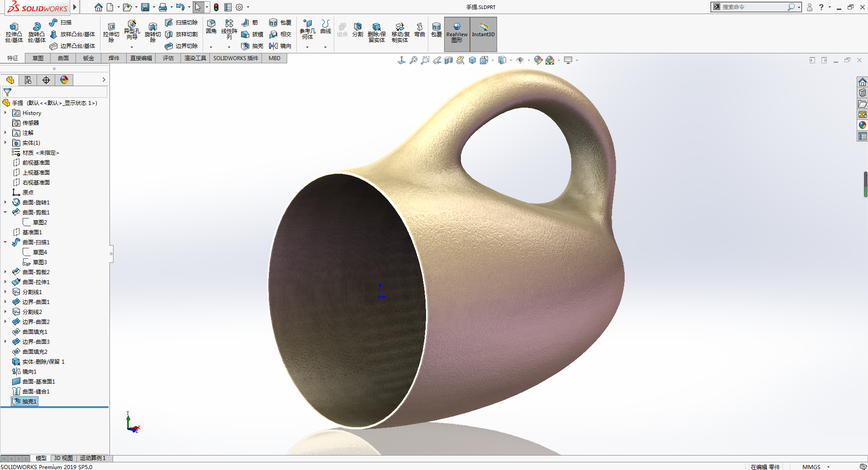Select the 相交 intersect tool
The image size is (868, 470).
[280, 34]
